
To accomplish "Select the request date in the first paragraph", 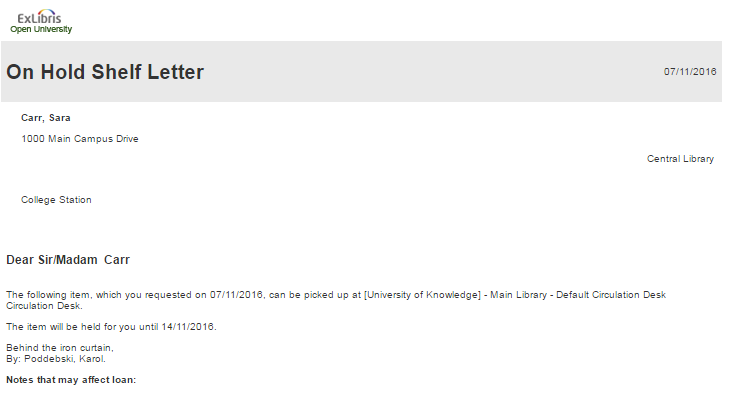I will tap(236, 295).
